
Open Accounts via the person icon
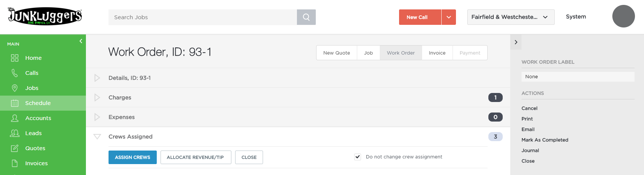coord(15,118)
